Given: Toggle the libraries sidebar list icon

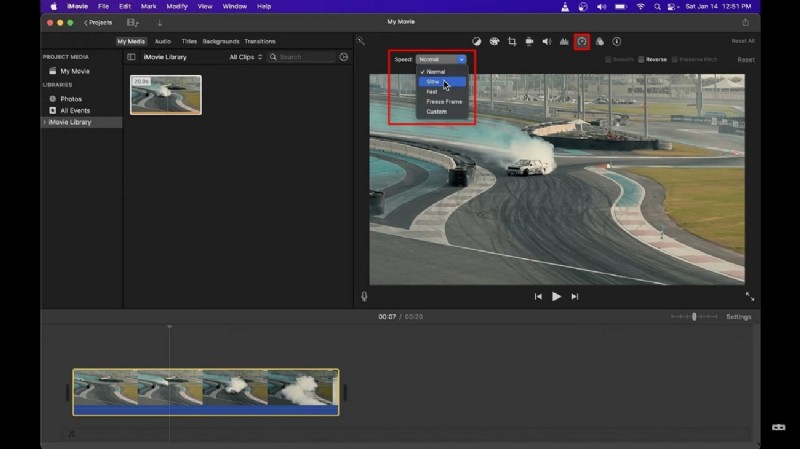Looking at the screenshot, I should [x=131, y=57].
